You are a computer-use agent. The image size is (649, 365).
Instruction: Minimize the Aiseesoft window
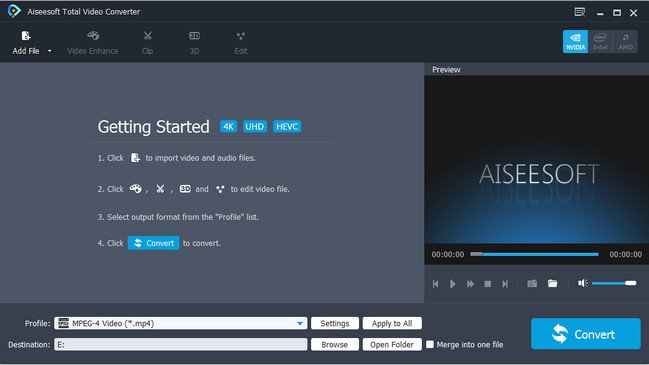coord(600,13)
